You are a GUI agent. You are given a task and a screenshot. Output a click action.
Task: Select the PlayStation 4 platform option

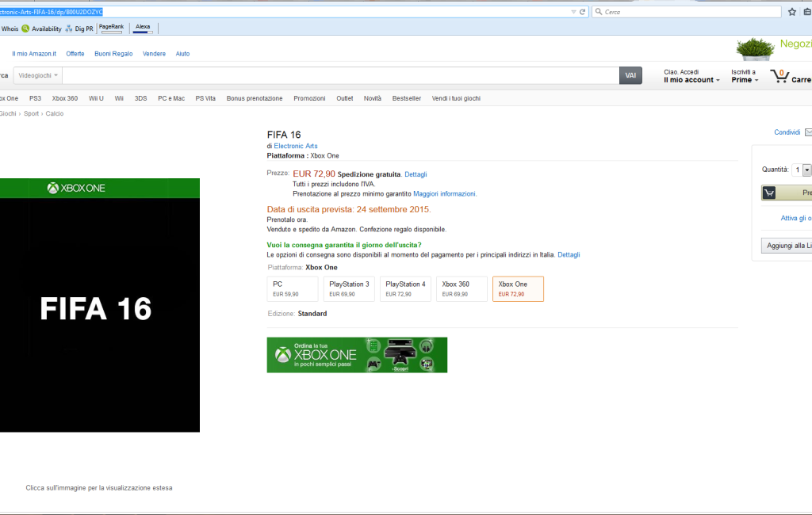405,289
